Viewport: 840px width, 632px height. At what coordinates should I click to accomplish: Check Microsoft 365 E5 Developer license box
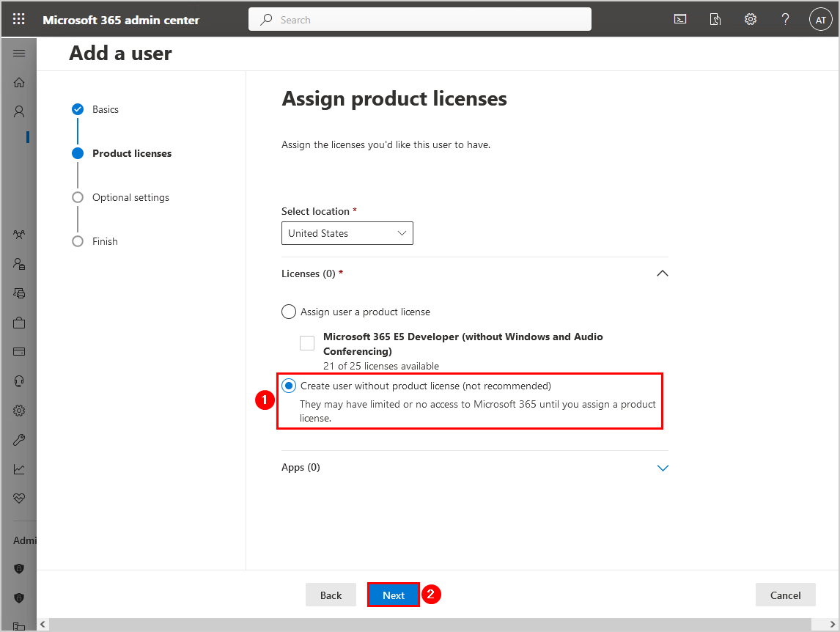307,343
